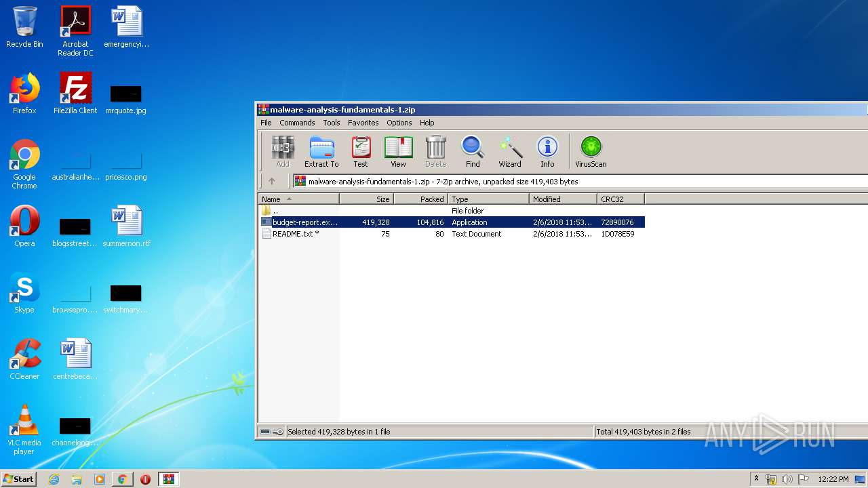Click the Skype desktop icon
Image resolution: width=868 pixels, height=488 pixels.
(x=24, y=293)
